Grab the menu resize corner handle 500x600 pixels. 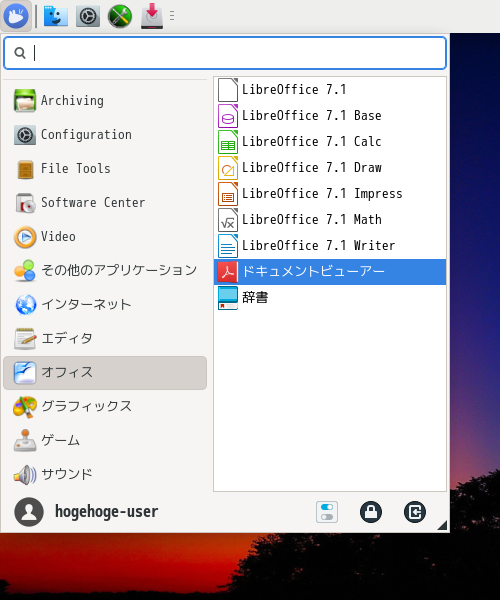pos(442,525)
